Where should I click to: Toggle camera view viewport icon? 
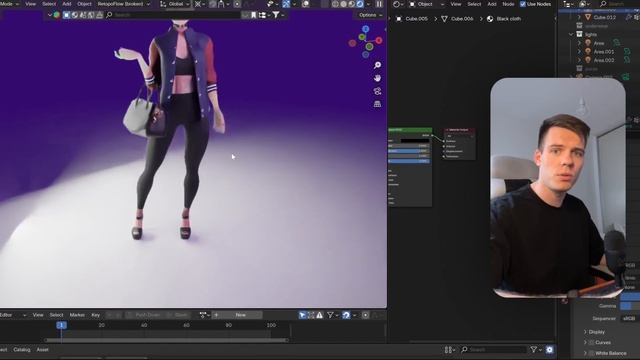point(378,91)
